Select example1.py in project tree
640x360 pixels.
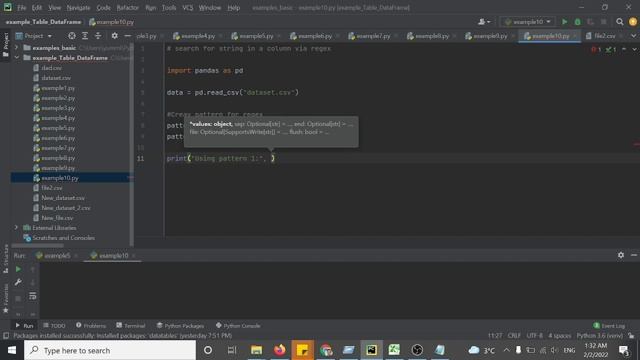[58, 88]
